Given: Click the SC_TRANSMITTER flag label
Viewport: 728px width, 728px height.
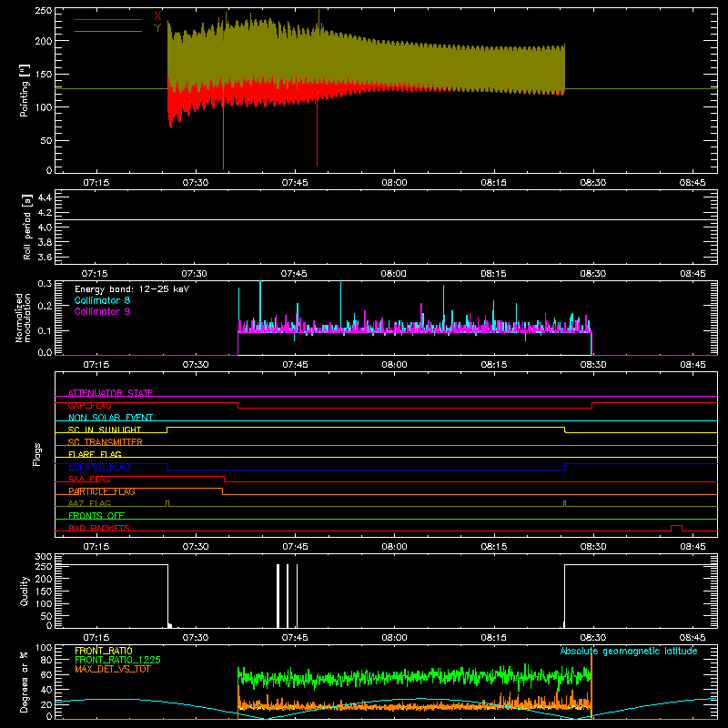Looking at the screenshot, I should pyautogui.click(x=106, y=442).
